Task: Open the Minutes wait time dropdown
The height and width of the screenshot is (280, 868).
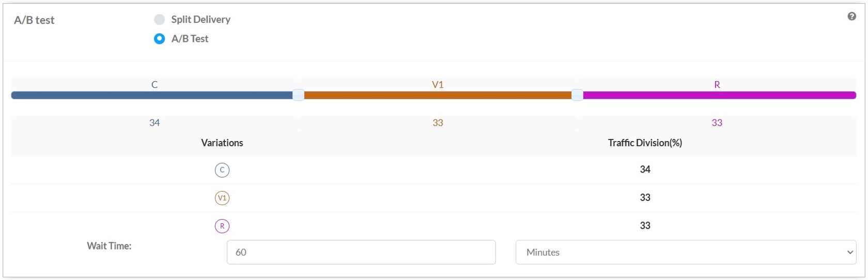Action: pos(686,252)
